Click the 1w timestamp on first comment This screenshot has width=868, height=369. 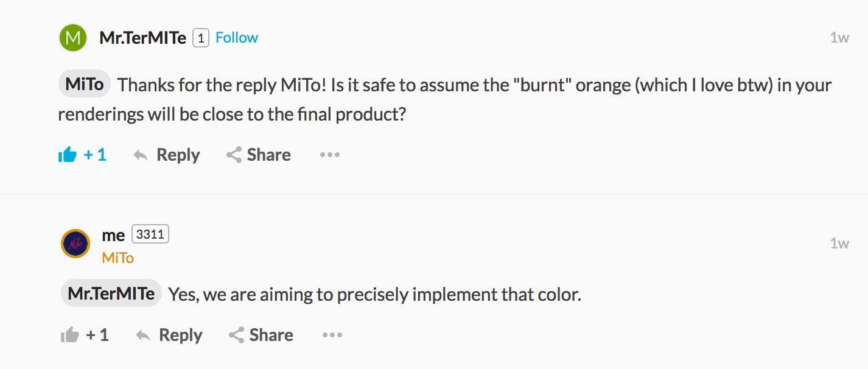(x=839, y=38)
